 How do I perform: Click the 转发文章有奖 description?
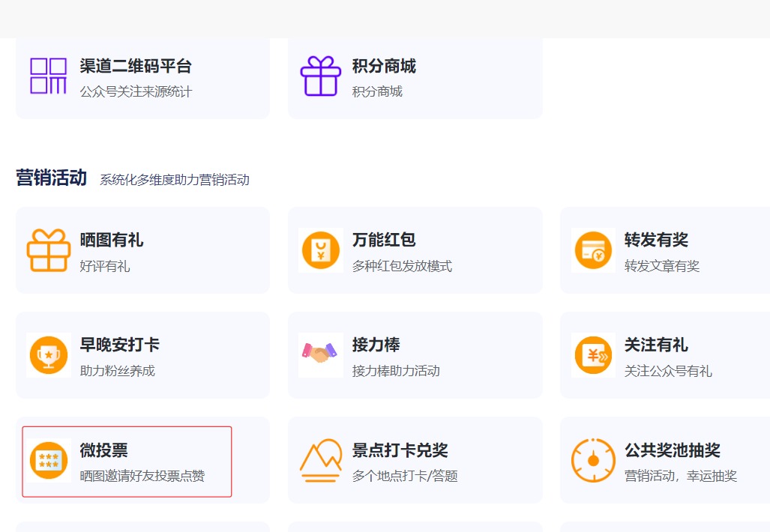(662, 266)
